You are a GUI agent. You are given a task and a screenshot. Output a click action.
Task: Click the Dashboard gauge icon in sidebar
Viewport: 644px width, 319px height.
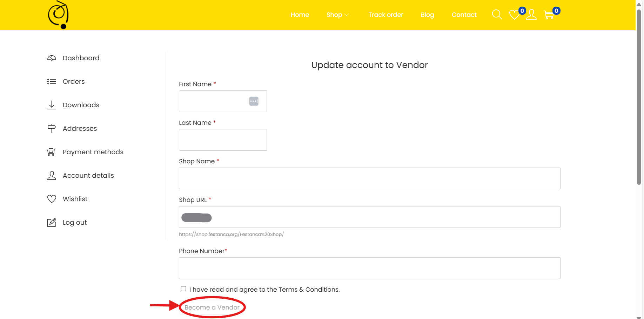click(x=52, y=58)
